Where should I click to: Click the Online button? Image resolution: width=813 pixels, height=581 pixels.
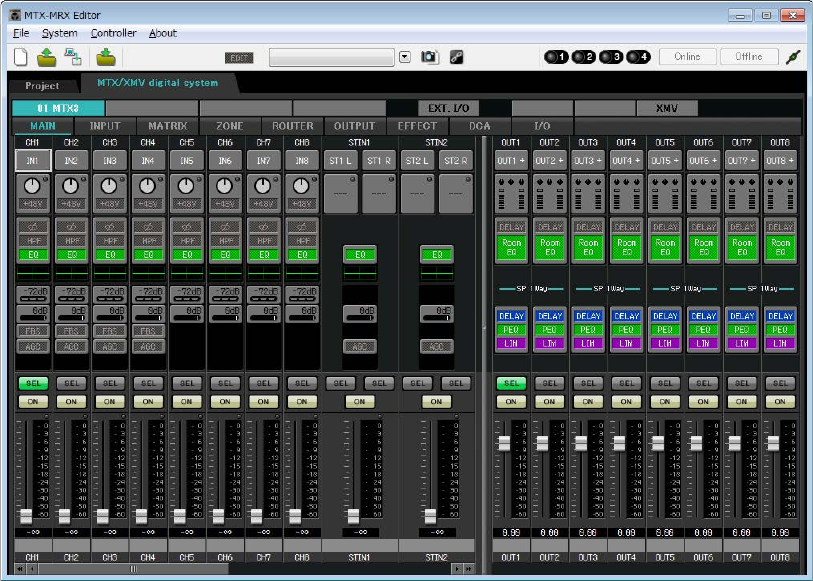[x=688, y=56]
